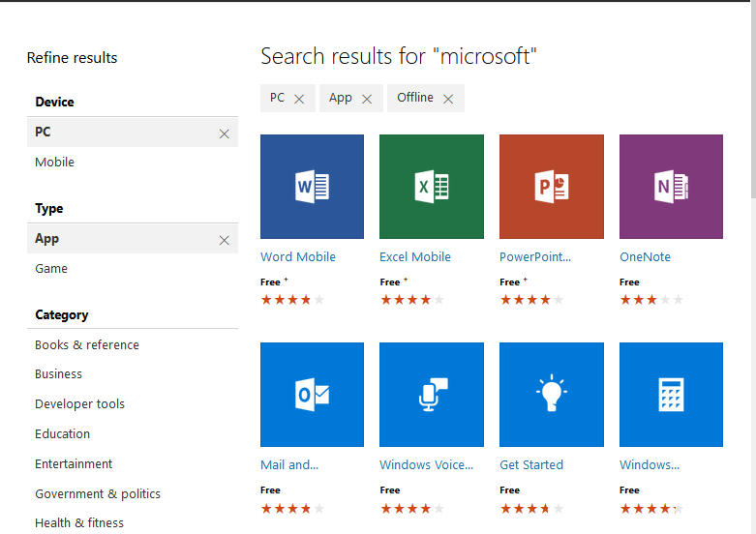The image size is (756, 534).
Task: Click the Excel Mobile title link
Action: [x=415, y=257]
